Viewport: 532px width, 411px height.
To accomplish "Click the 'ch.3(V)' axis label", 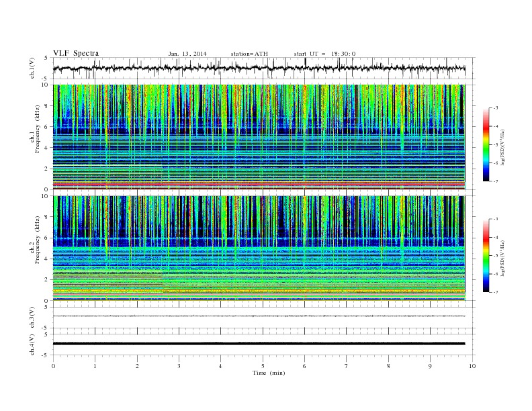I will click(x=32, y=318).
